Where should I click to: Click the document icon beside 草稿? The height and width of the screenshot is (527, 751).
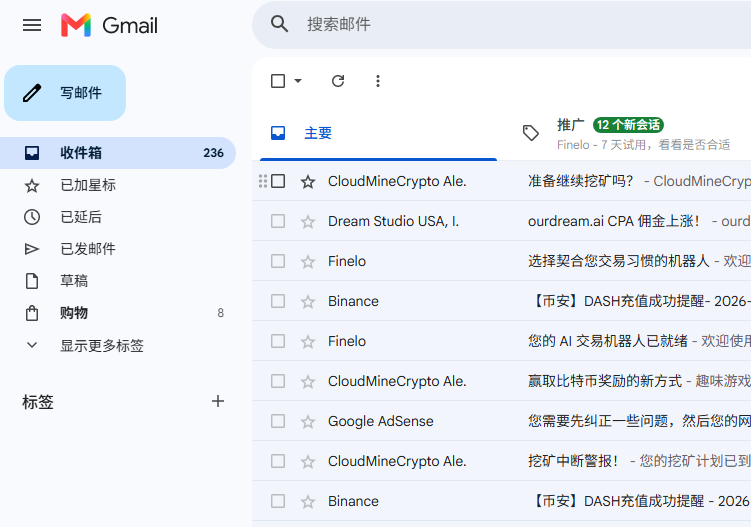(32, 281)
